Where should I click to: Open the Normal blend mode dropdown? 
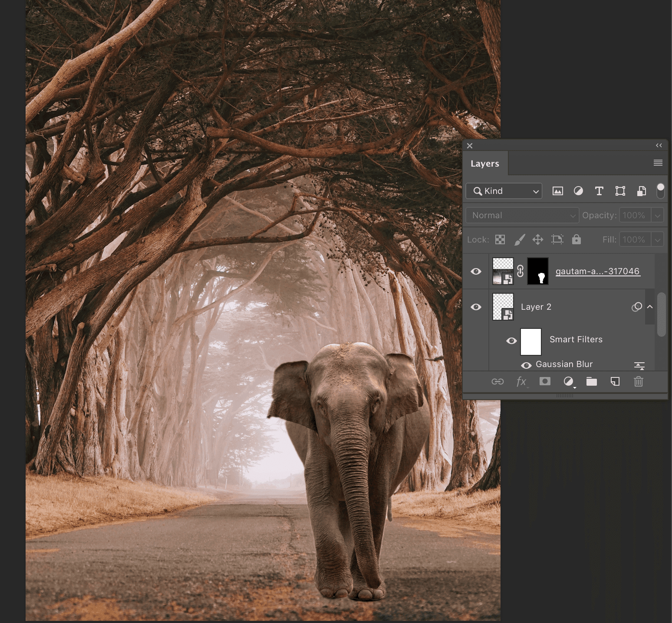pos(522,215)
